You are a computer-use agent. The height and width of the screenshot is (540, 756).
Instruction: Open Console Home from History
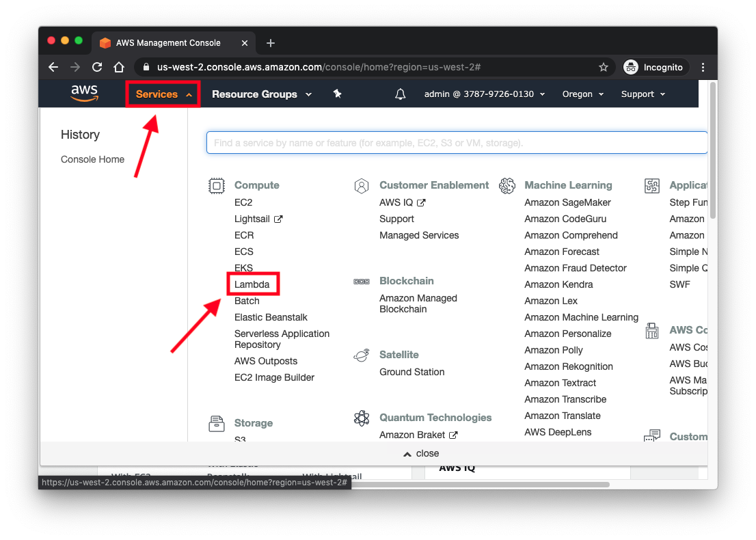pyautogui.click(x=92, y=159)
